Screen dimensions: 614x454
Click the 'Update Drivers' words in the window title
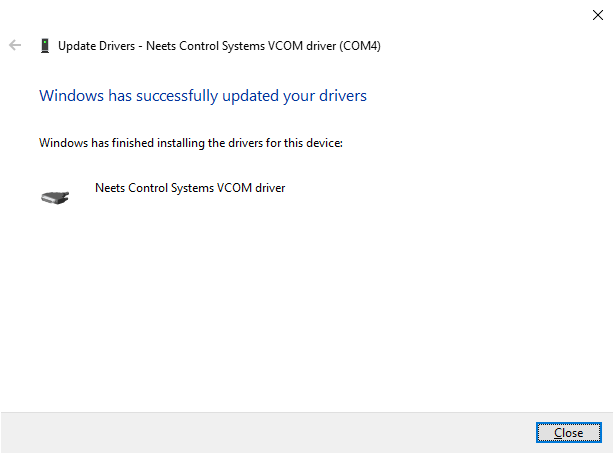[96, 46]
